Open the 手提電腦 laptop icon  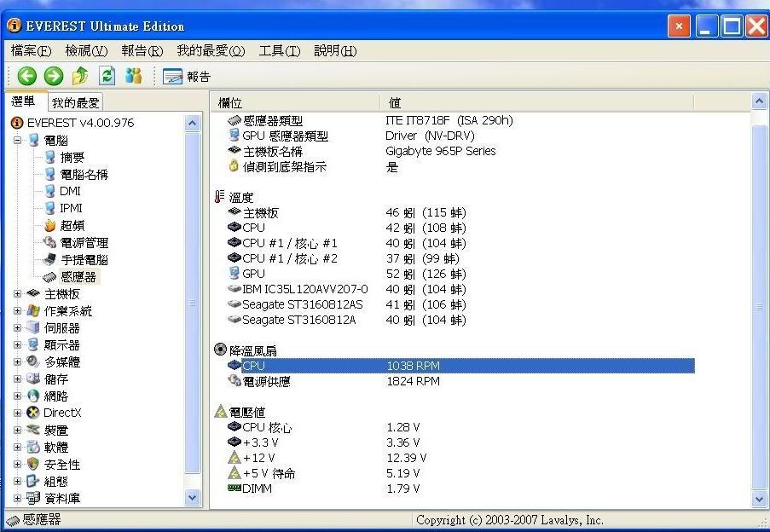(49, 260)
